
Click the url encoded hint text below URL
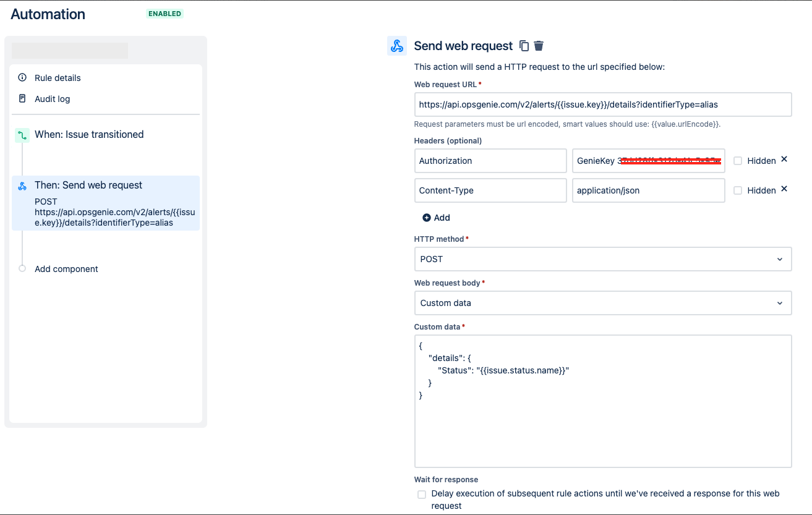coord(567,124)
